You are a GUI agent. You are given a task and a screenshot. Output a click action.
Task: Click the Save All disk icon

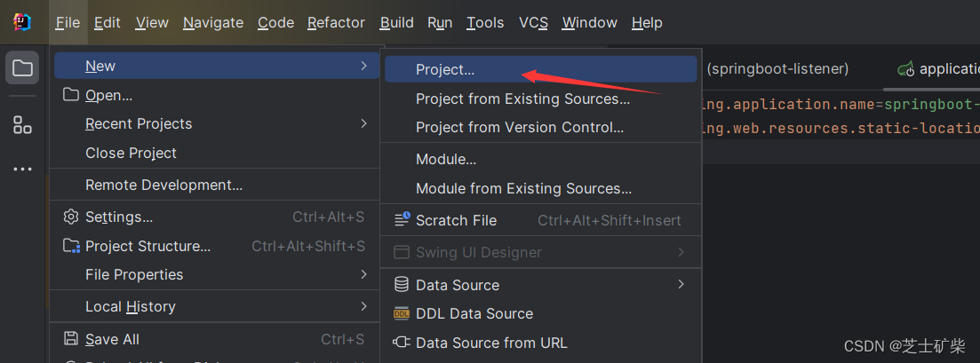click(71, 339)
